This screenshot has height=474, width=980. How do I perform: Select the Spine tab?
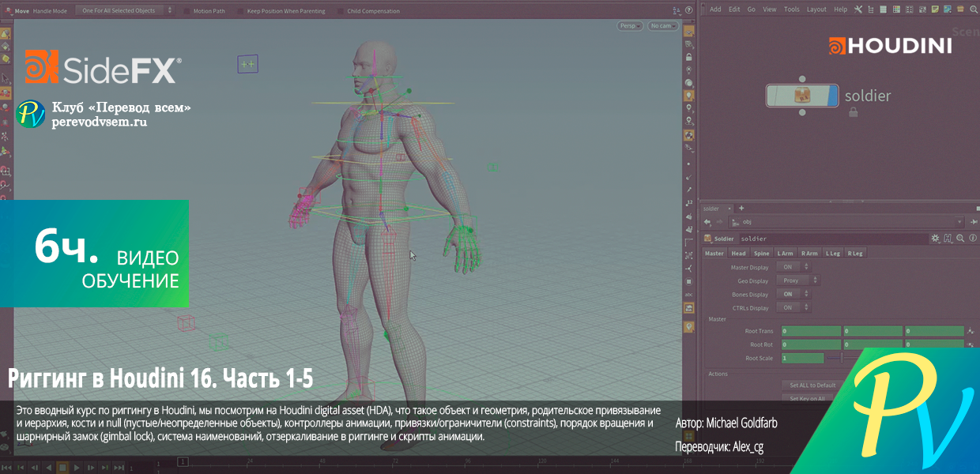pos(761,254)
